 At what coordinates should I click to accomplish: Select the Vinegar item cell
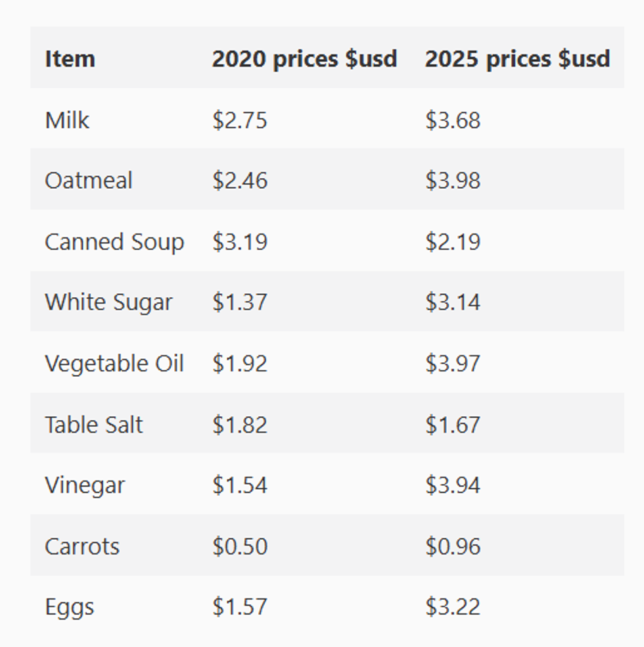(85, 485)
